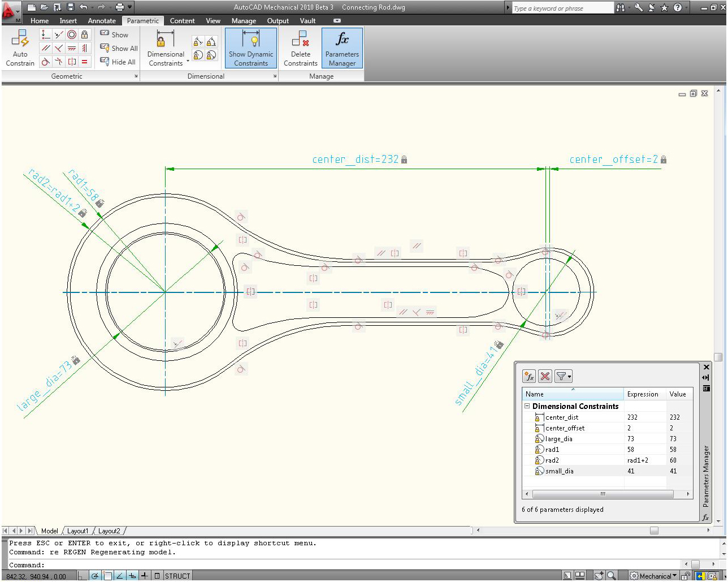Click Hide All constraints button
Image resolution: width=728 pixels, height=582 pixels.
click(118, 62)
